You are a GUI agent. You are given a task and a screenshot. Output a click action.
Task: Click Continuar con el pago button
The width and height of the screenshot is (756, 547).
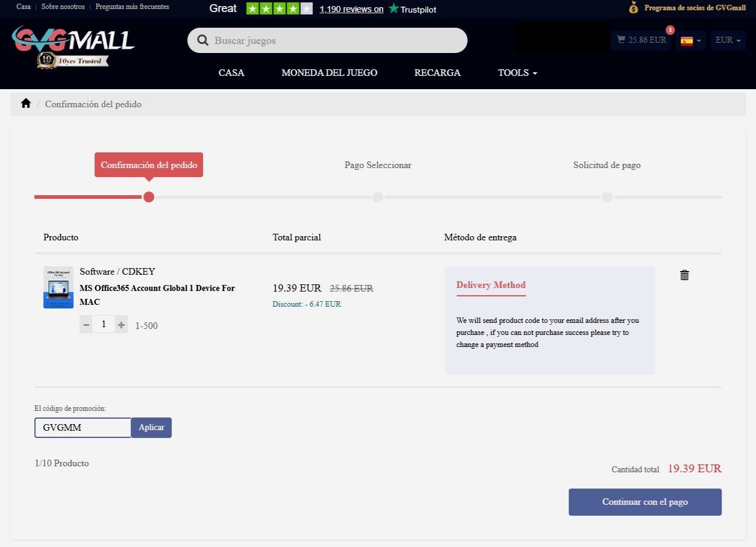645,502
